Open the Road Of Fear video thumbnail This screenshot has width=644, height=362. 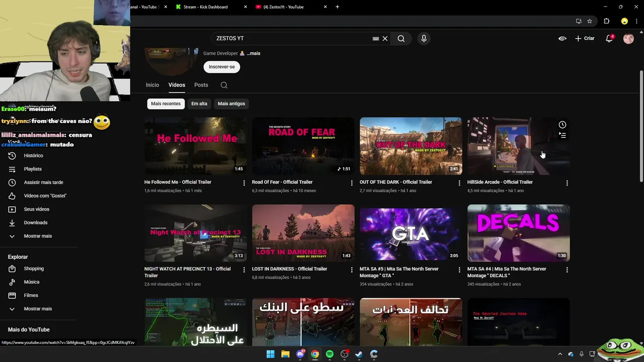pyautogui.click(x=303, y=146)
